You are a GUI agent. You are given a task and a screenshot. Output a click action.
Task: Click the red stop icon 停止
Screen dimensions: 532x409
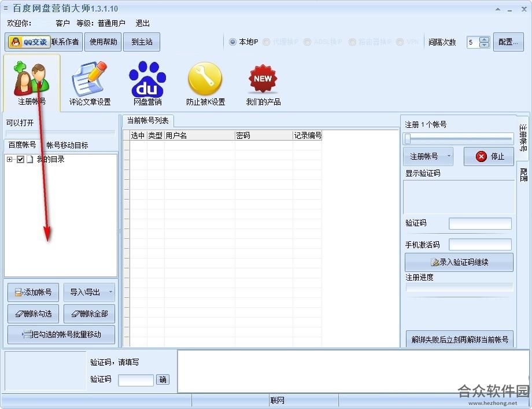[x=481, y=156]
